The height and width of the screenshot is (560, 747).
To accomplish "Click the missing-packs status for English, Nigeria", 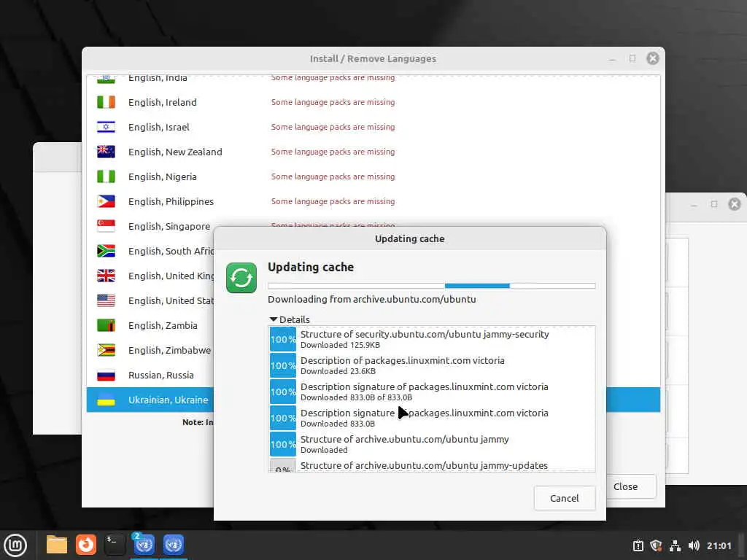I will click(x=333, y=176).
